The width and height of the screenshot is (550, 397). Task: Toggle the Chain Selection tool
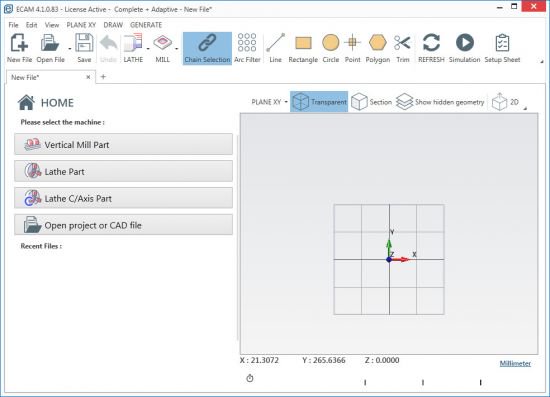pos(207,48)
